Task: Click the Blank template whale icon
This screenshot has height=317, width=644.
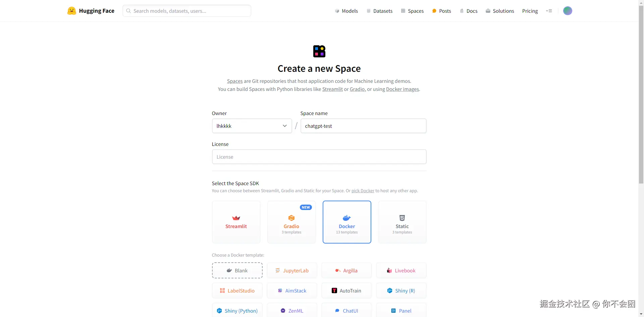Action: tap(229, 270)
